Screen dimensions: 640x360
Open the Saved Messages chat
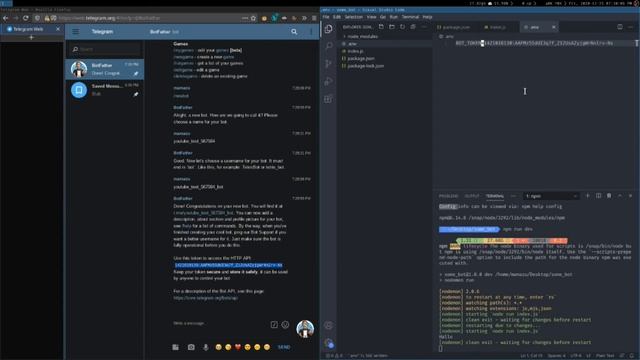tap(104, 89)
